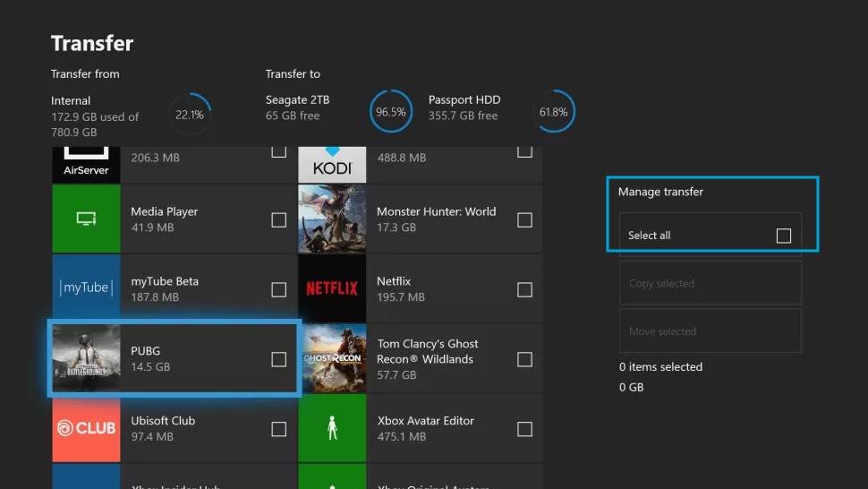Viewport: 868px width, 489px height.
Task: Click the myTube Beta title text
Action: [165, 281]
